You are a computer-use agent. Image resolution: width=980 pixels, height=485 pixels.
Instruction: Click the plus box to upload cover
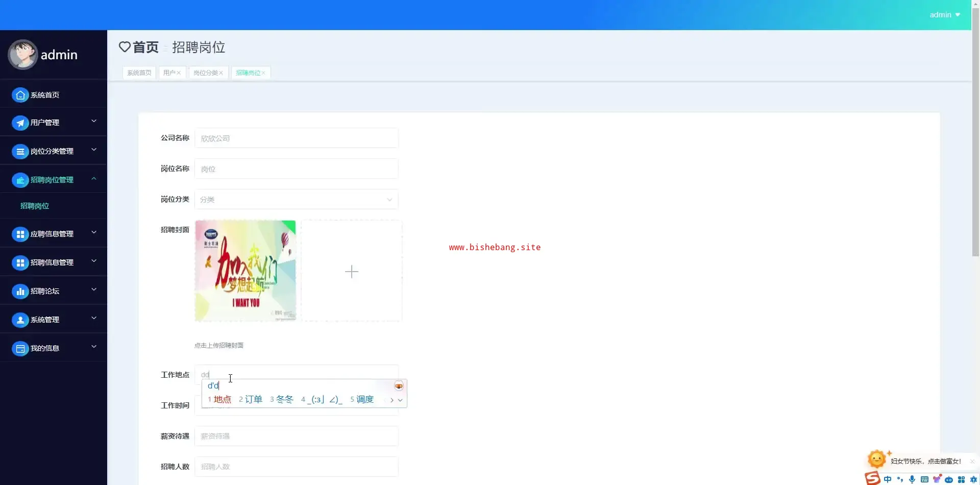pos(352,271)
